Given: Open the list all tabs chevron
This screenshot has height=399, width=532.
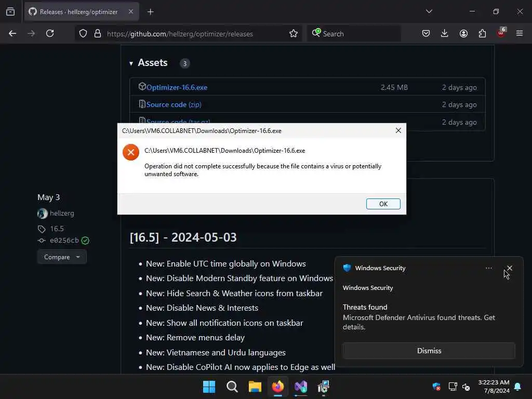Looking at the screenshot, I should click(x=429, y=11).
